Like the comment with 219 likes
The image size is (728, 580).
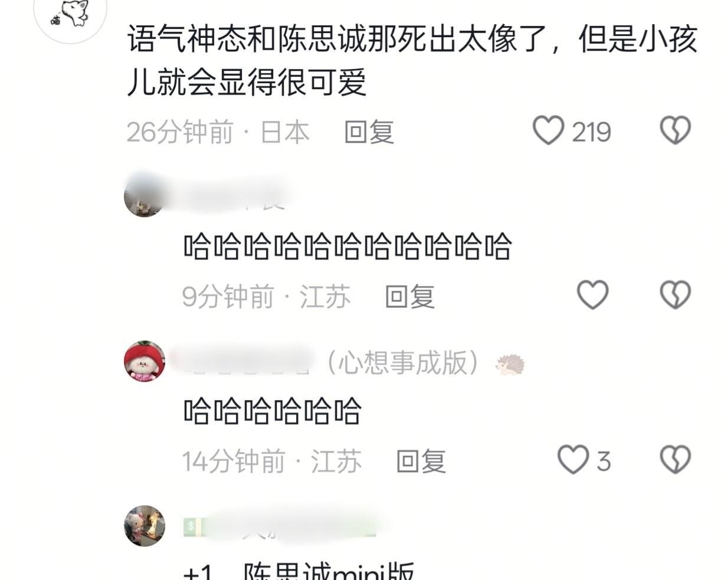coord(549,130)
